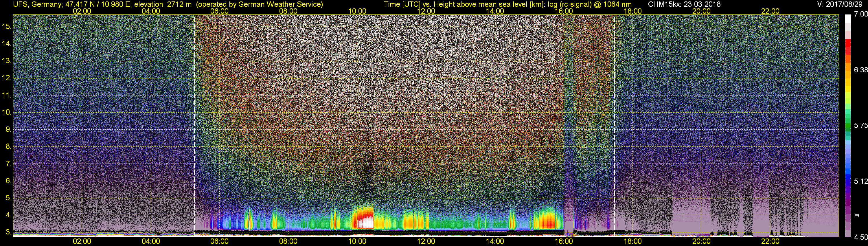Click the "3." km height axis label
868x246 pixels.
click(8, 232)
